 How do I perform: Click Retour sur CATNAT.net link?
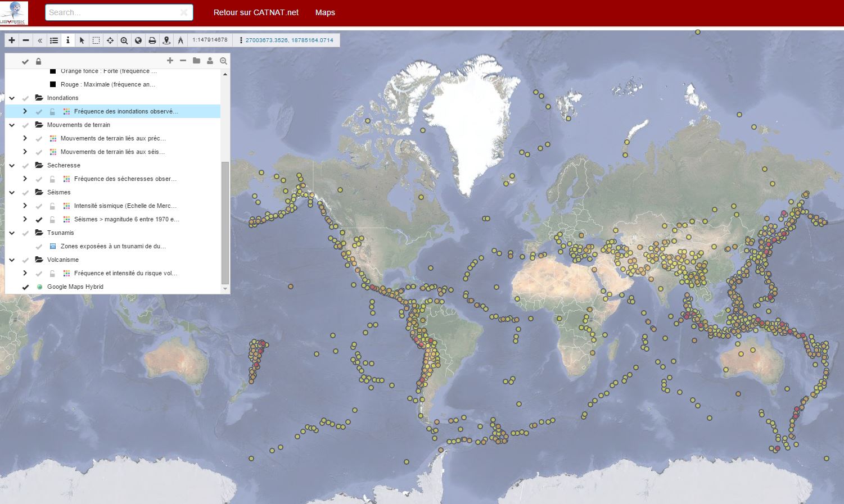[x=256, y=12]
